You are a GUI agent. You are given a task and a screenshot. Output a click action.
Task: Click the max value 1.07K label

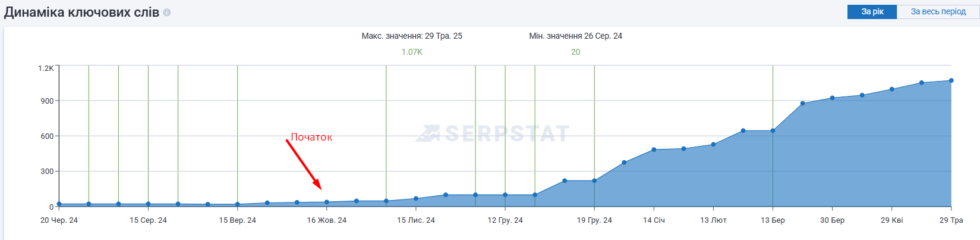click(x=412, y=52)
